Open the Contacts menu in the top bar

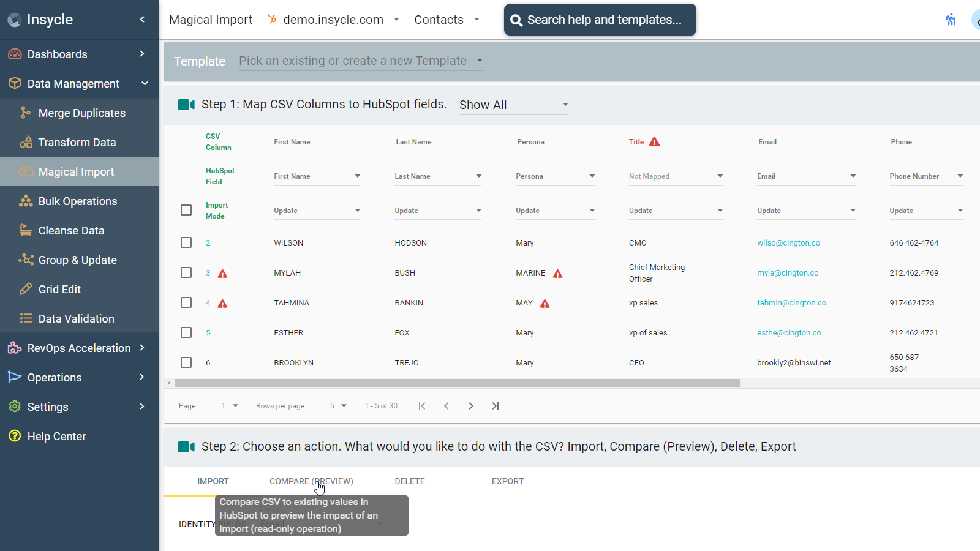(447, 20)
